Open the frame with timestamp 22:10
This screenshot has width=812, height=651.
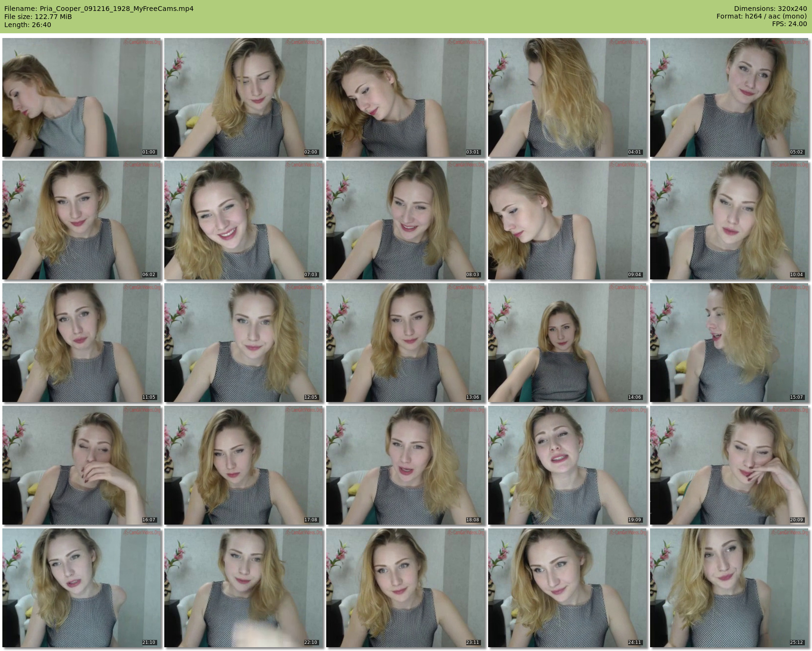click(244, 588)
